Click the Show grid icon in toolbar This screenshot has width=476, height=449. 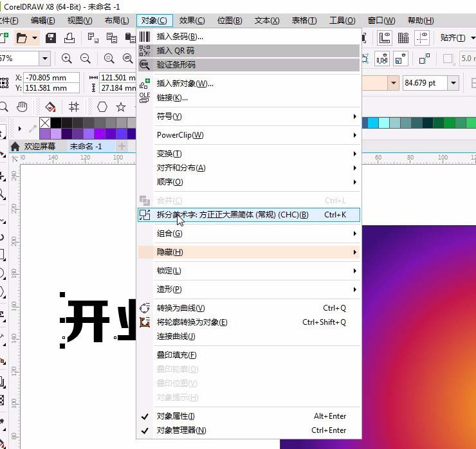point(403,38)
